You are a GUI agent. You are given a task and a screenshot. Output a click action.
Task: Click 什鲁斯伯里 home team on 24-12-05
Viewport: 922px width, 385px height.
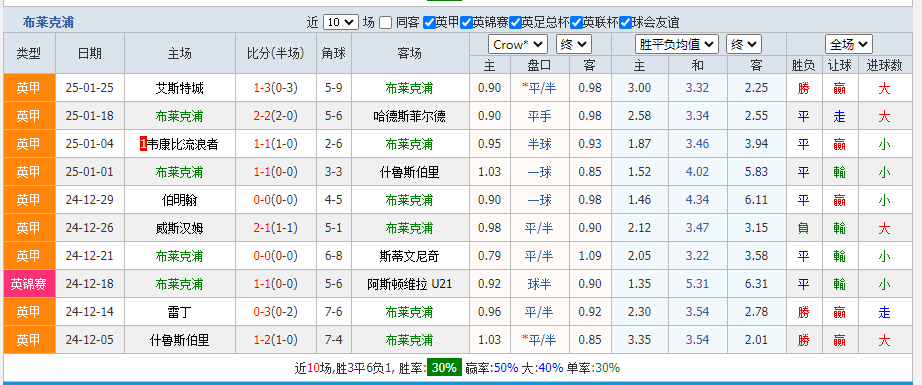[179, 340]
